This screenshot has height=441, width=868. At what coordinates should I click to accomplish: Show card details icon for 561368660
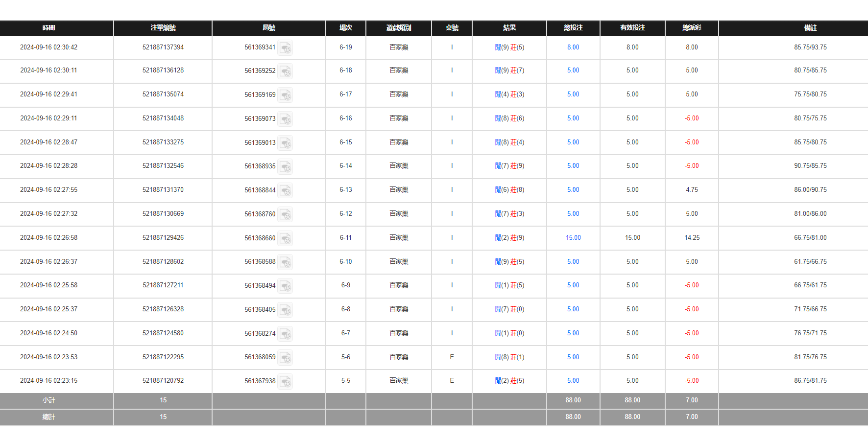285,238
